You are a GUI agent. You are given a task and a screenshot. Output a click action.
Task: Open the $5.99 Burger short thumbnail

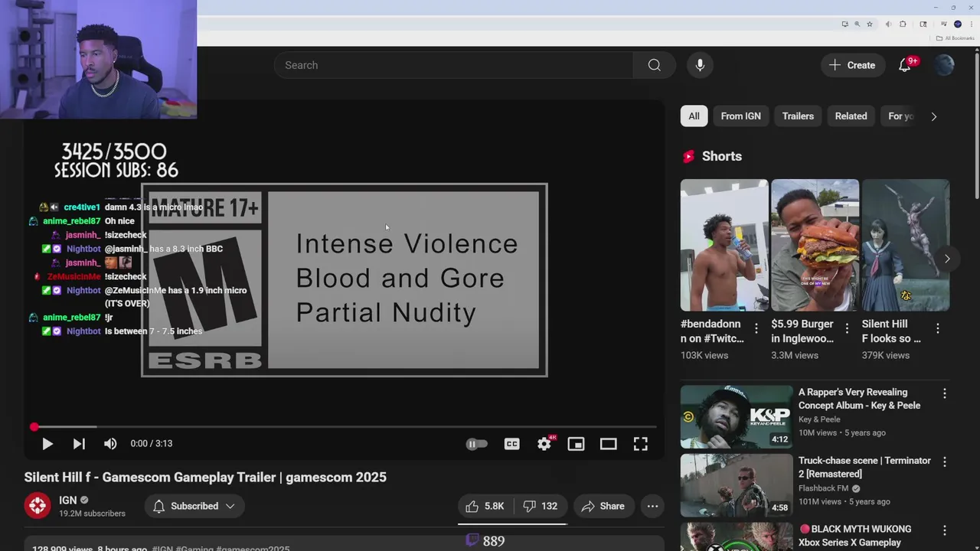pos(815,245)
